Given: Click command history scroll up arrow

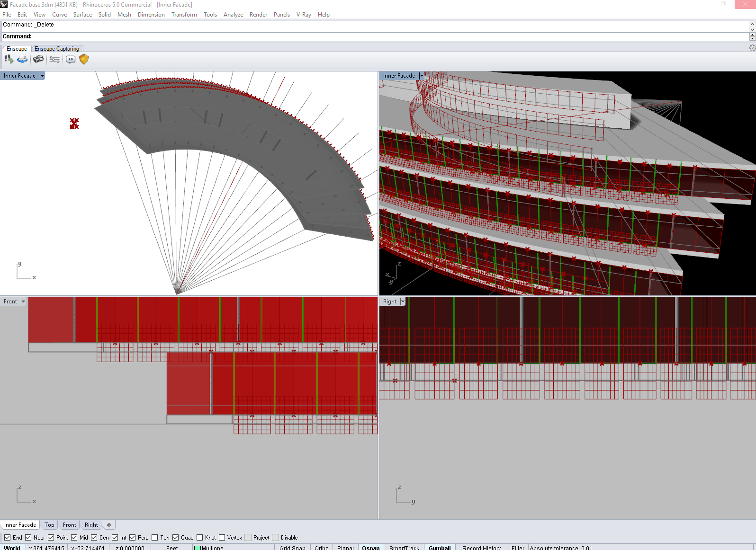Looking at the screenshot, I should click(x=752, y=24).
